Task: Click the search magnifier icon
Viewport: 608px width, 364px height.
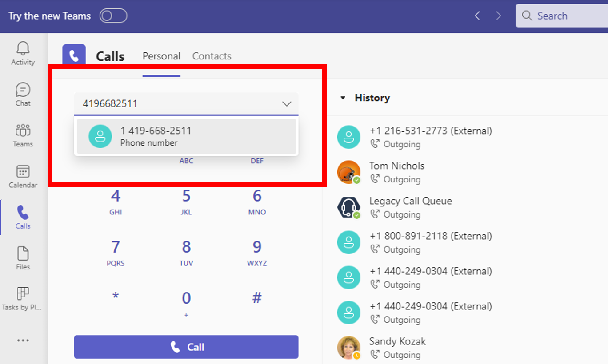Action: tap(527, 16)
